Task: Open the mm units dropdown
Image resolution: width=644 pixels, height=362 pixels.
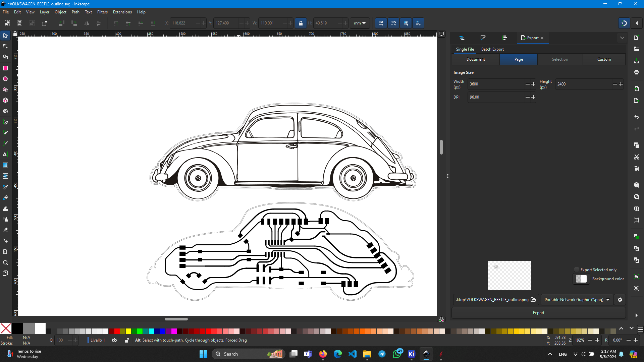Action: [360, 23]
